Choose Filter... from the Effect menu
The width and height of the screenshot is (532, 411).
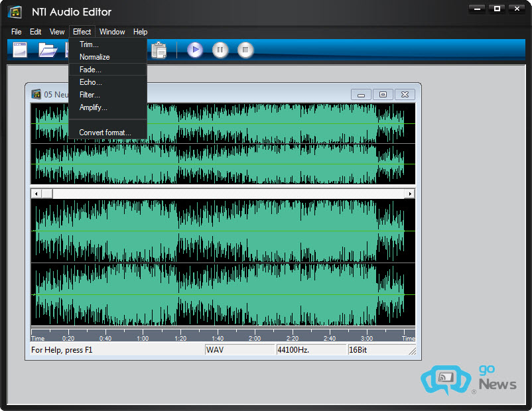point(108,95)
